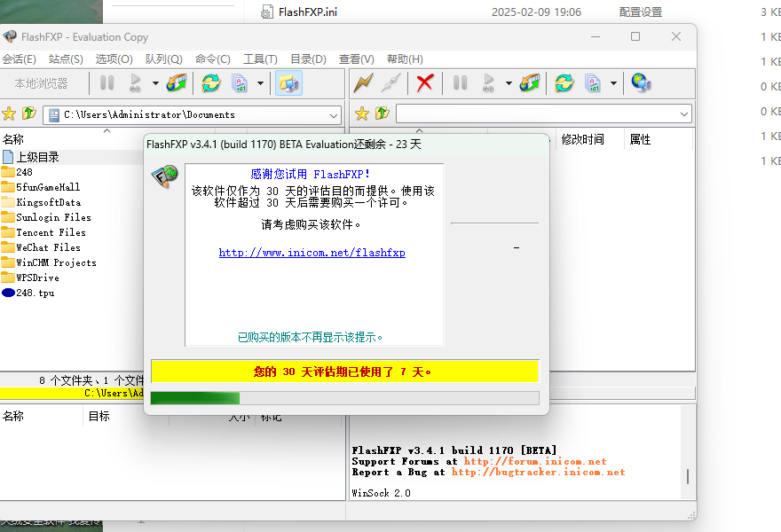781x532 pixels.
Task: Open local pane bookmarks star
Action: (9, 114)
